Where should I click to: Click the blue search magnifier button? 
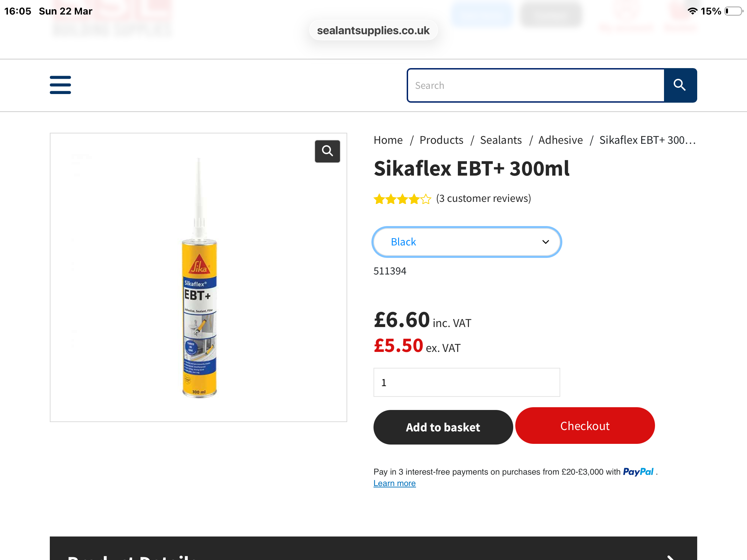tap(680, 85)
